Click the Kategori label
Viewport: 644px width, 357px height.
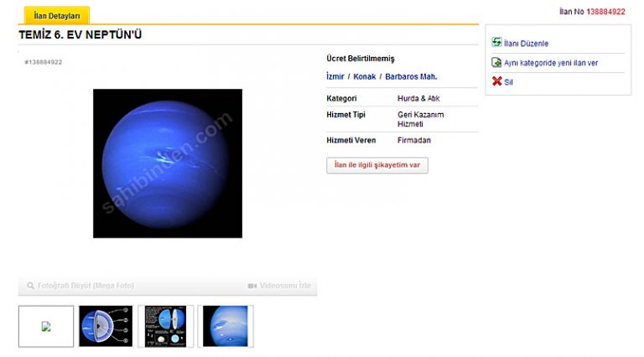click(x=341, y=99)
